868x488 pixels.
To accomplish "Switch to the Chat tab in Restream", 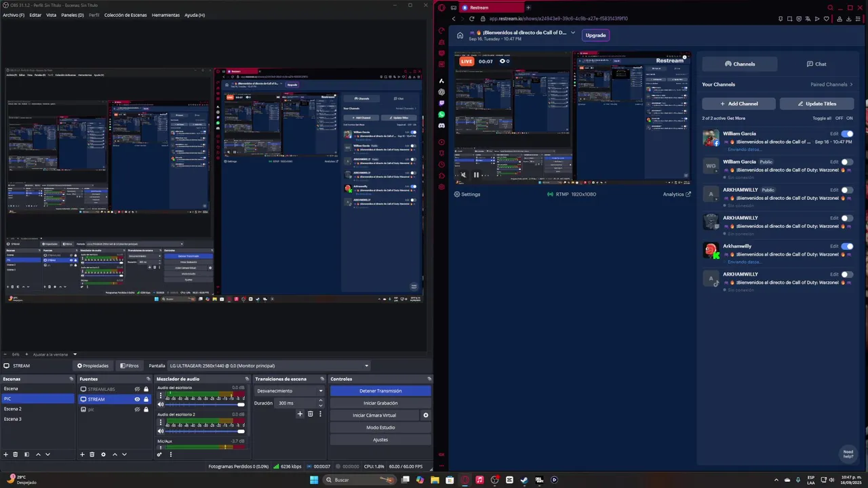I will click(x=816, y=64).
